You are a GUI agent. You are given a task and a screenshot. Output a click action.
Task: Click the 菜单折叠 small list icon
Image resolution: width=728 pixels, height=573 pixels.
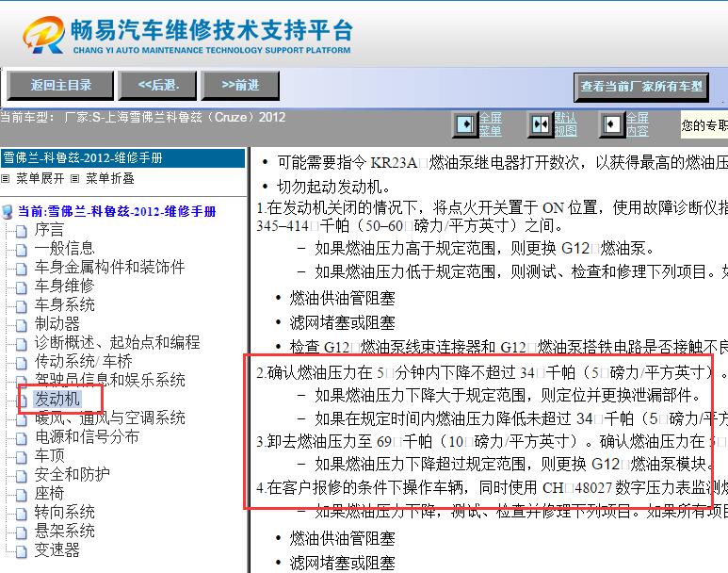74,178
